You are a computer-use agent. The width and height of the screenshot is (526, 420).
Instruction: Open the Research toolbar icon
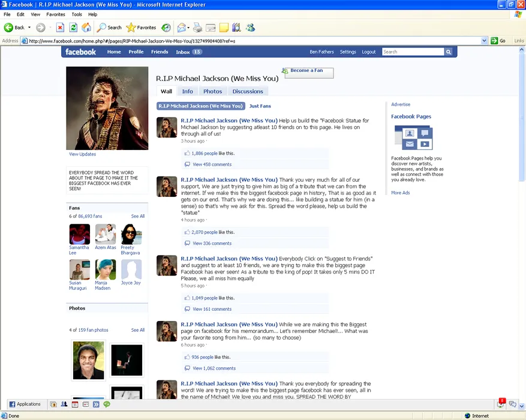point(236,28)
